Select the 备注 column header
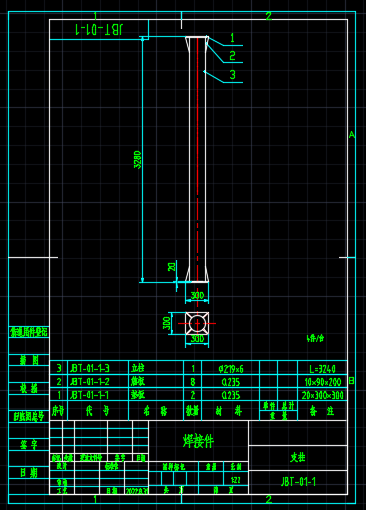366x510 pixels. pyautogui.click(x=322, y=411)
